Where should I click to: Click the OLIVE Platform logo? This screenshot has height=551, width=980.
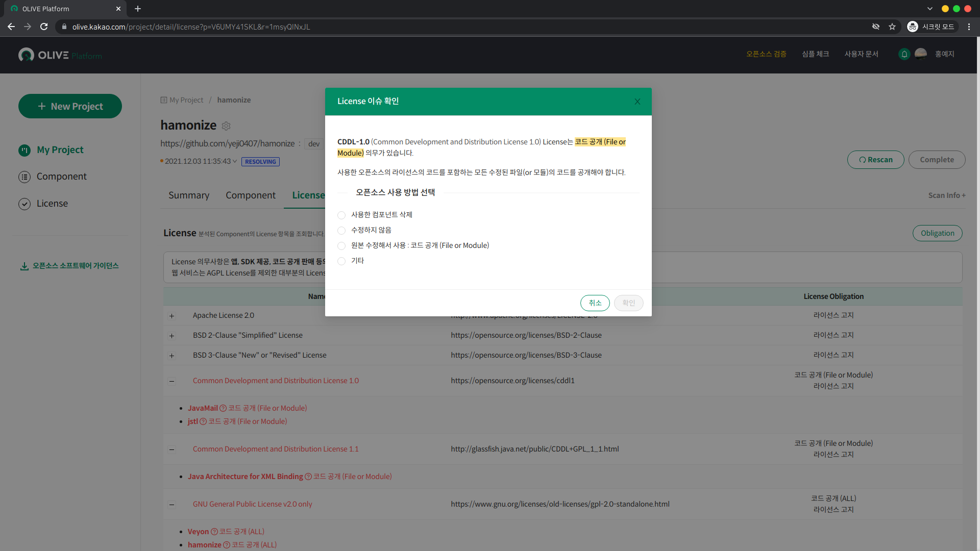click(x=60, y=55)
